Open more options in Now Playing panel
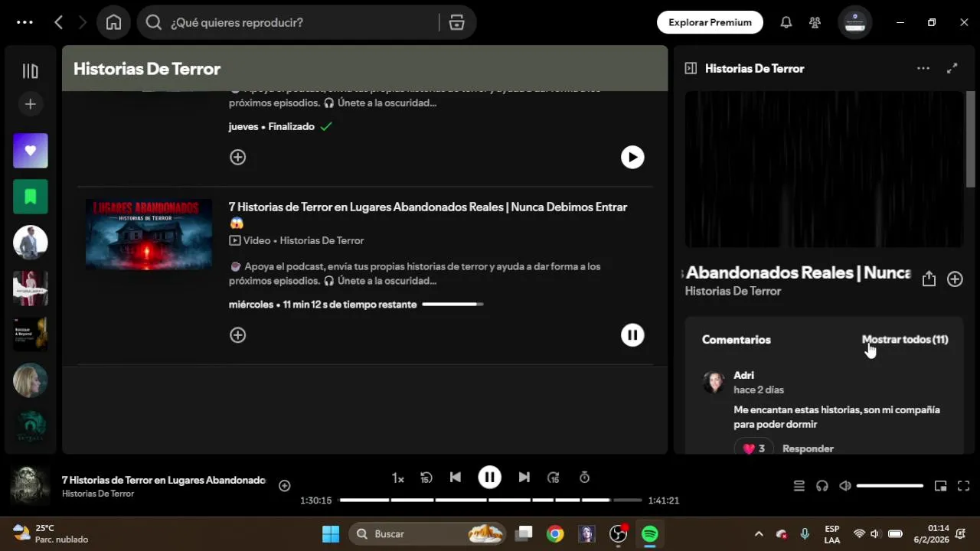 (x=923, y=68)
